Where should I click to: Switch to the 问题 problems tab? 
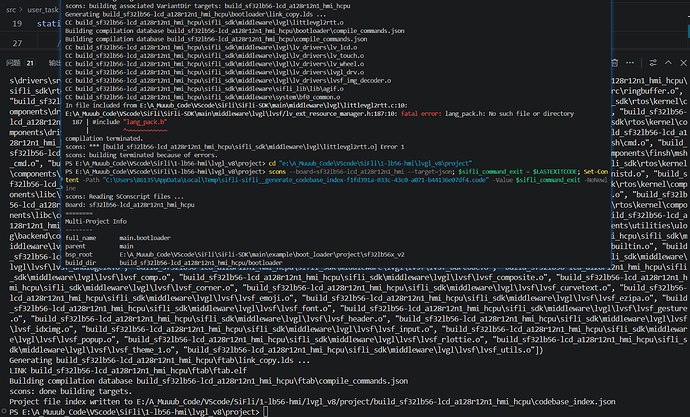[x=13, y=63]
